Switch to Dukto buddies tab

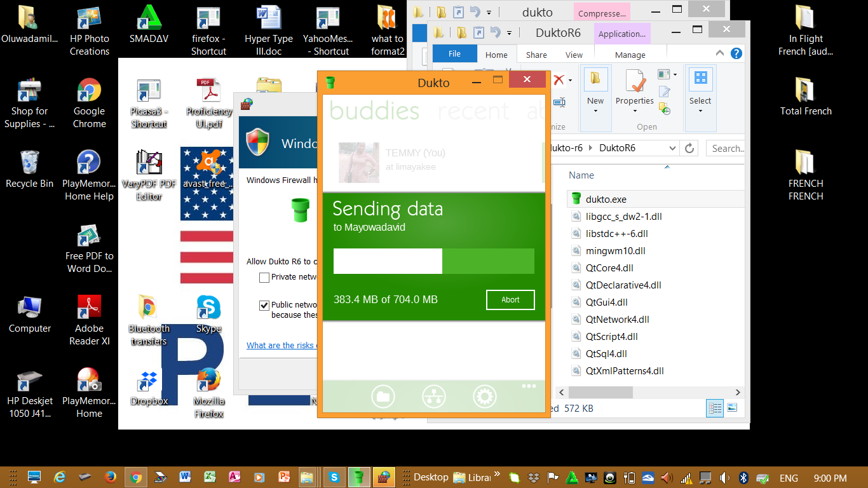click(374, 111)
